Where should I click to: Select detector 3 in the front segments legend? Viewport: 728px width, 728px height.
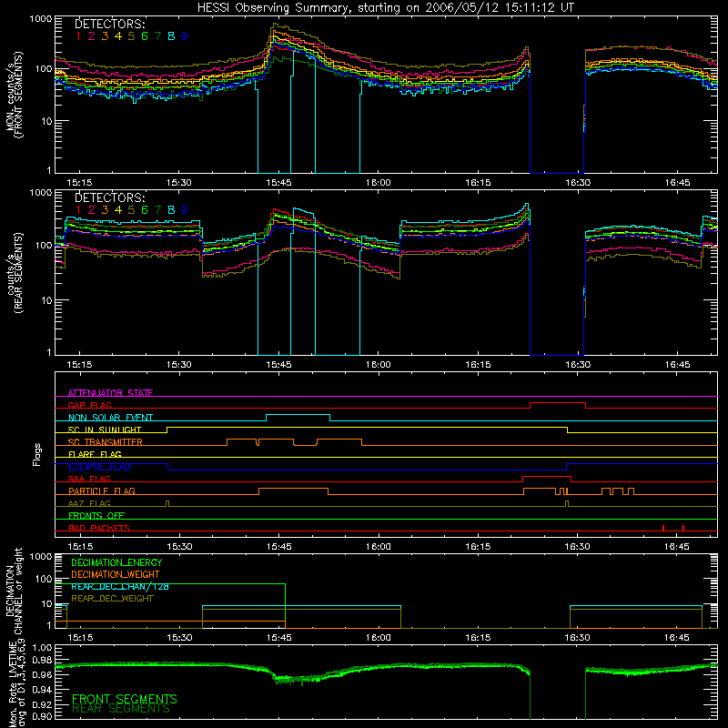(105, 36)
